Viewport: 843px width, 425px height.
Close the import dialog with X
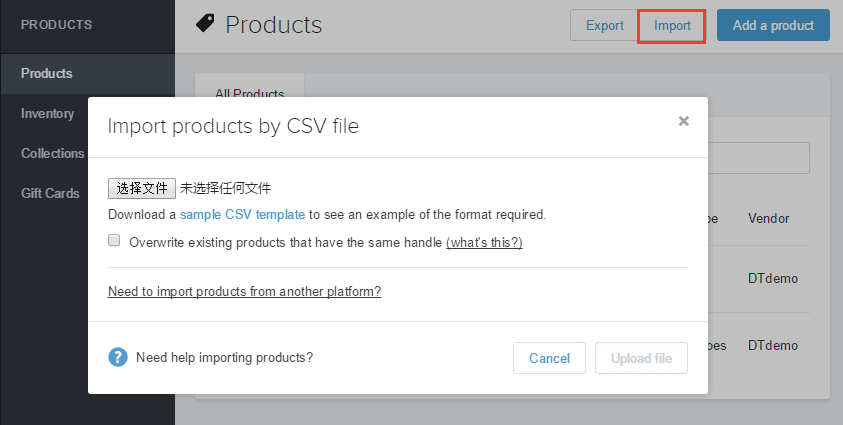[684, 121]
